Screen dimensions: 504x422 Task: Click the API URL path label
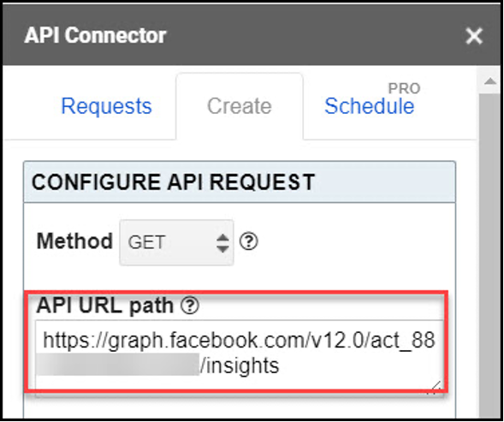coord(105,306)
